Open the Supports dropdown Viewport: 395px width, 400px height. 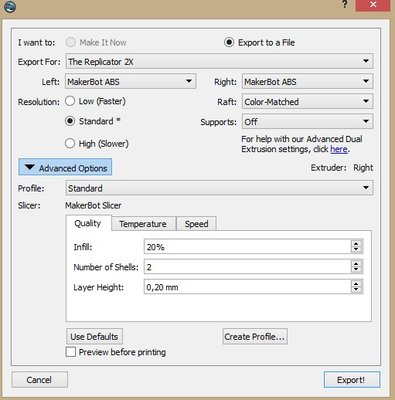(307, 122)
